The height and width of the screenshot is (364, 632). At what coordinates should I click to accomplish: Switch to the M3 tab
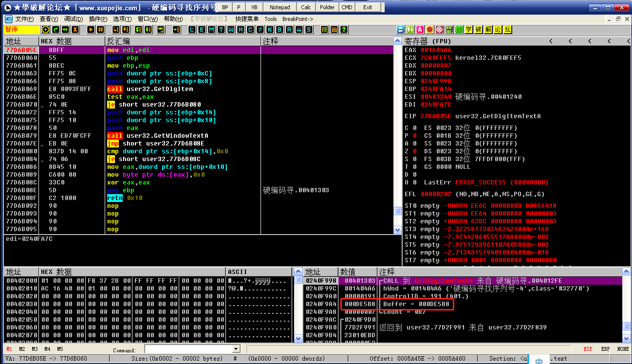[35, 349]
